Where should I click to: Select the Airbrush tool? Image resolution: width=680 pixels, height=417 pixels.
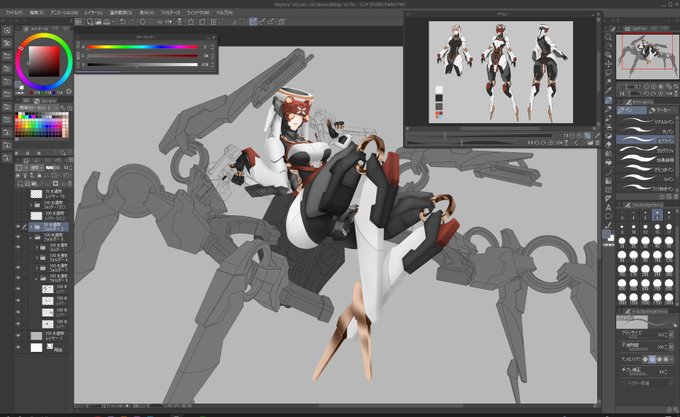click(608, 127)
